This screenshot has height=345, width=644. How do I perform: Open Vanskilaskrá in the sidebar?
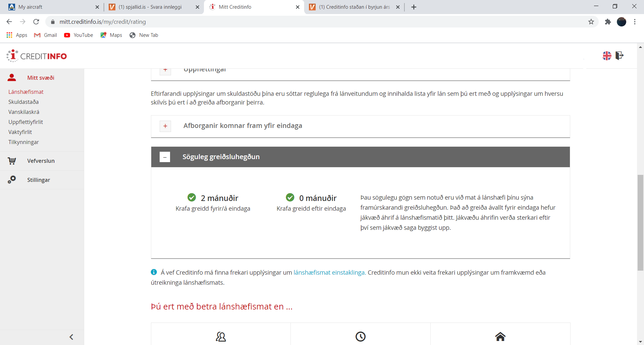coord(24,112)
